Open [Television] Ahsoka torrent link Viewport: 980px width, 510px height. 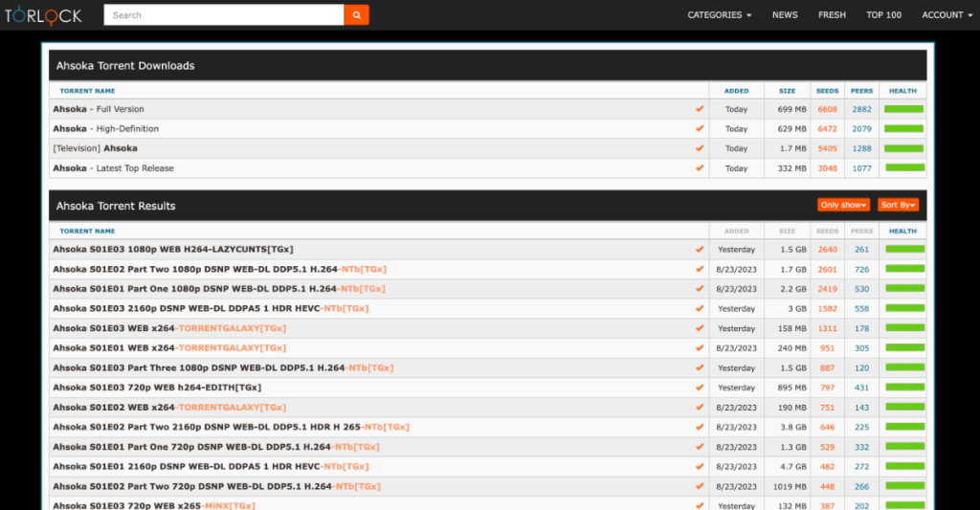pyautogui.click(x=95, y=148)
